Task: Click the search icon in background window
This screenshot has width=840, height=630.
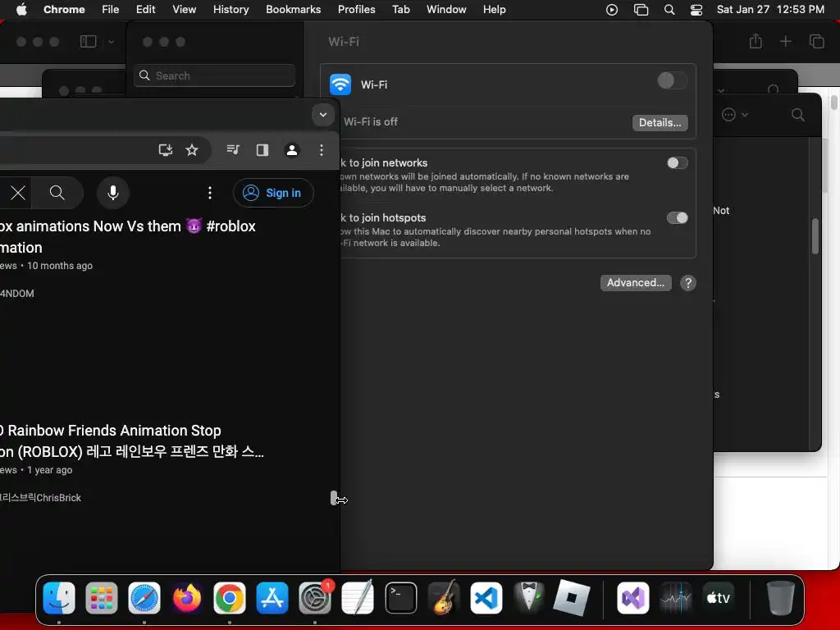Action: click(797, 115)
